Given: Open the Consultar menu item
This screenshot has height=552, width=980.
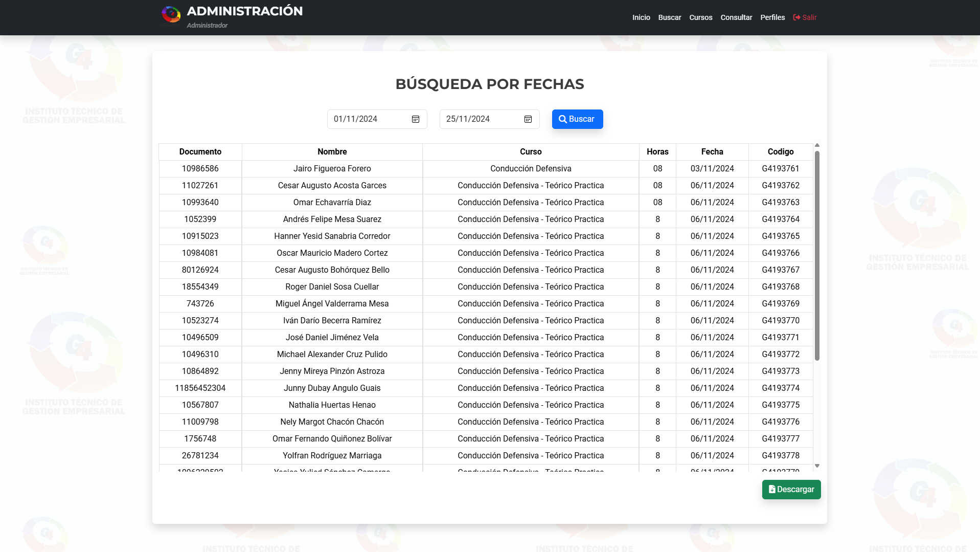Looking at the screenshot, I should click(736, 17).
